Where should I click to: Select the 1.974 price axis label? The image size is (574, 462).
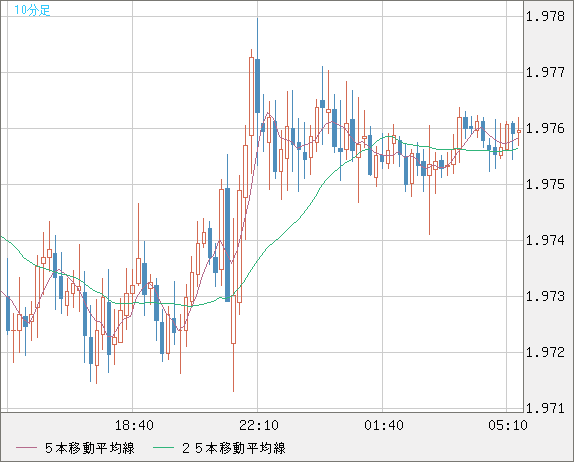pos(545,241)
